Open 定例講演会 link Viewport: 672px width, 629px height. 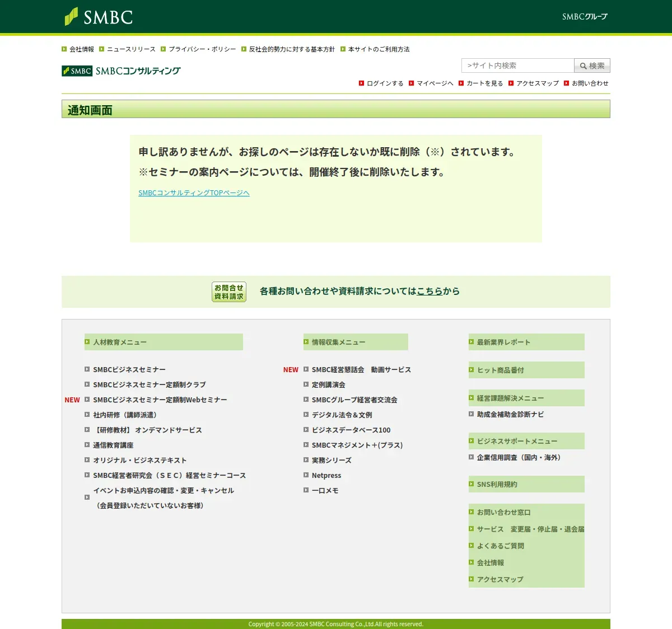(329, 385)
